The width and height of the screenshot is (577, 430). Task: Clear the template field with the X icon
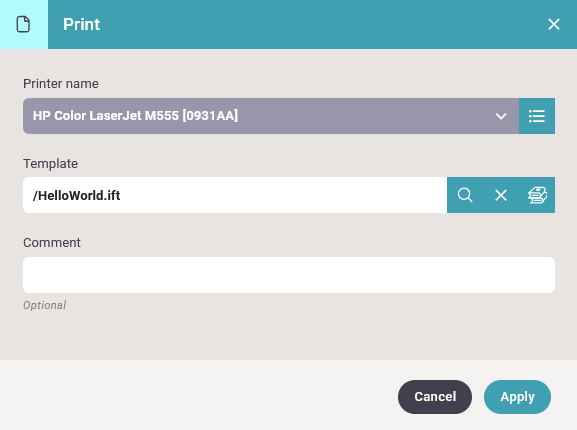click(x=501, y=195)
